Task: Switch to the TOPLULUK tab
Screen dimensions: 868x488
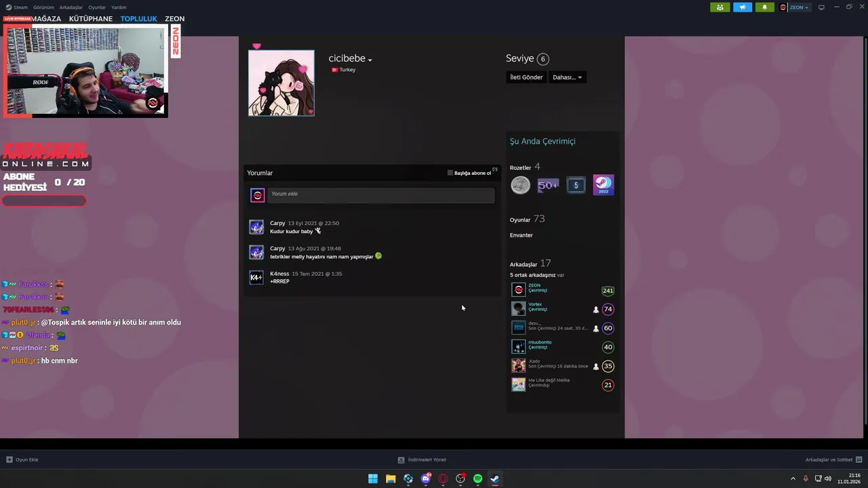Action: [x=139, y=19]
